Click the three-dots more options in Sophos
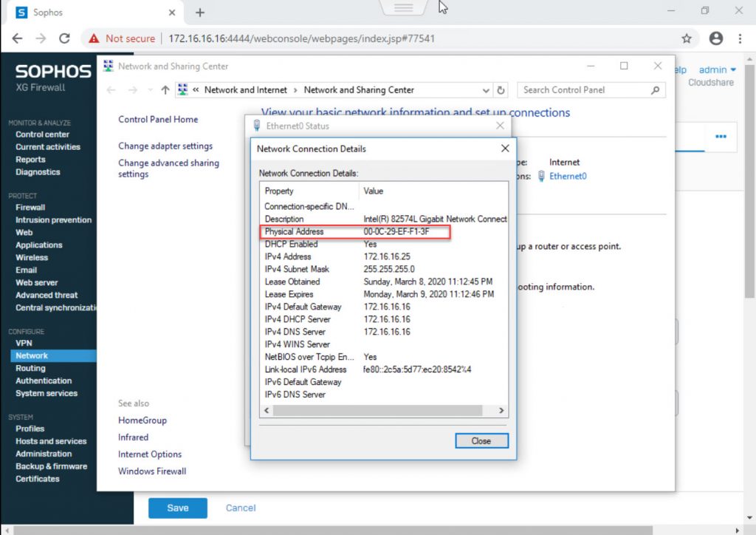This screenshot has height=535, width=756. pos(721,137)
